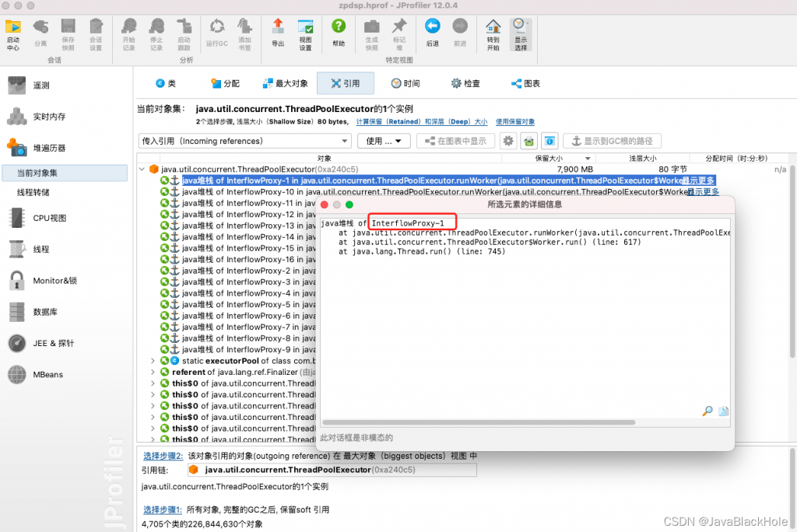Select 线程转储 thread dump in sidebar
The image size is (797, 532).
[x=33, y=192]
